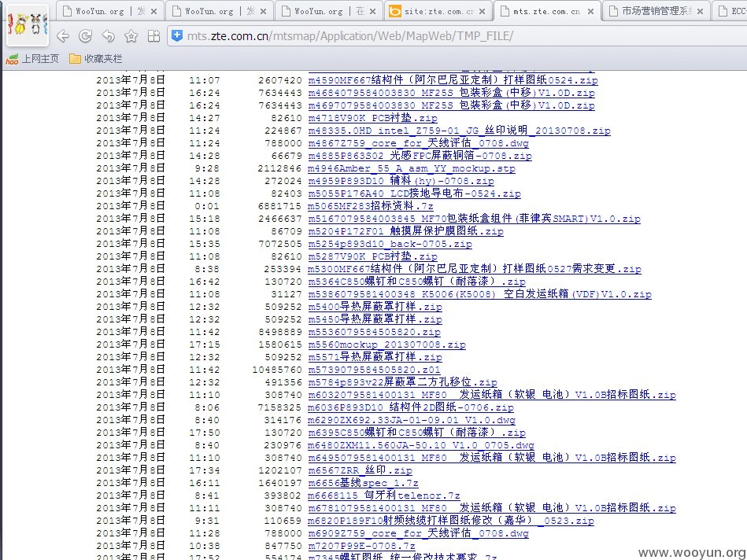
Task: Open m5065MF283招标资料.7z link
Action: pyautogui.click(x=371, y=206)
